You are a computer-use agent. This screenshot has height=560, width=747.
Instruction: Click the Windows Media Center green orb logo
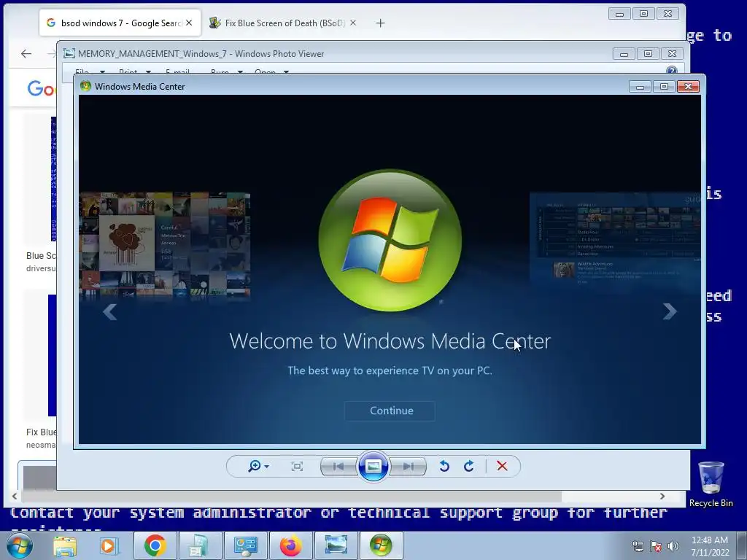click(x=390, y=241)
